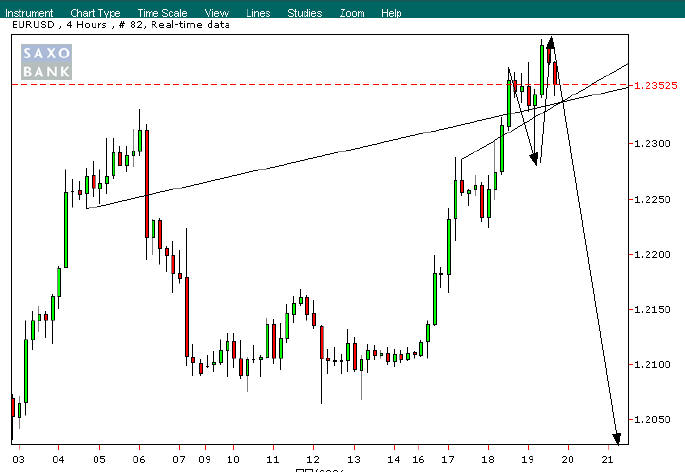Click the 1.2300 price axis label
685x472 pixels.
tap(652, 143)
